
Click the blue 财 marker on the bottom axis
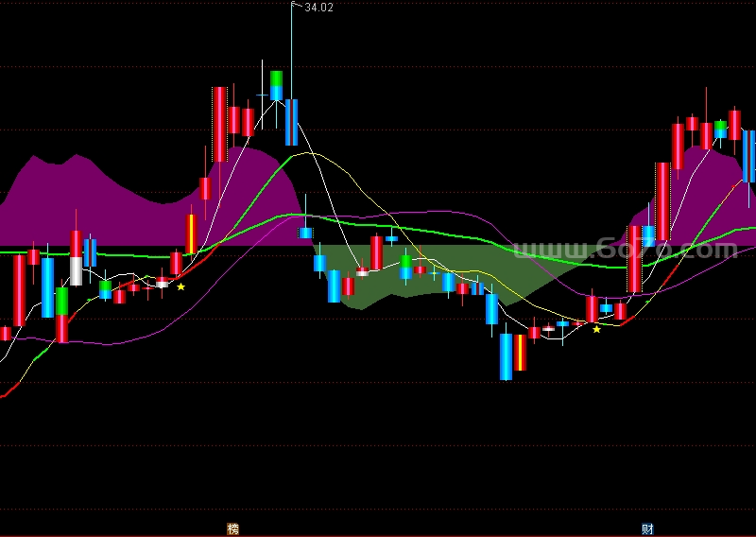(647, 528)
